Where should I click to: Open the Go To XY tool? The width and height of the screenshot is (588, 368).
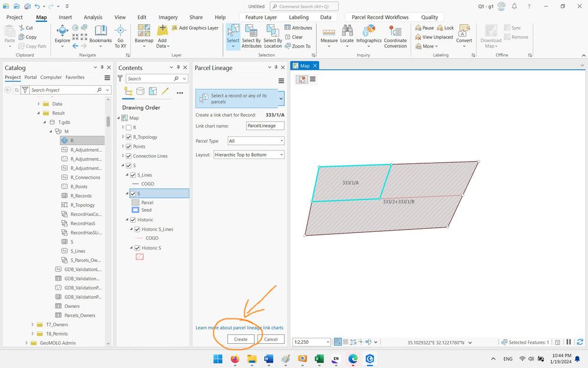(120, 36)
